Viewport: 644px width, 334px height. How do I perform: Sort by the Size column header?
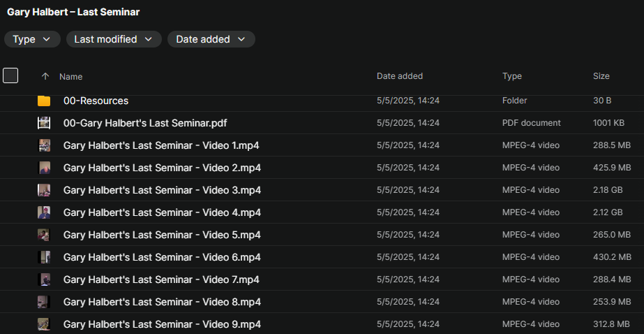click(x=601, y=76)
